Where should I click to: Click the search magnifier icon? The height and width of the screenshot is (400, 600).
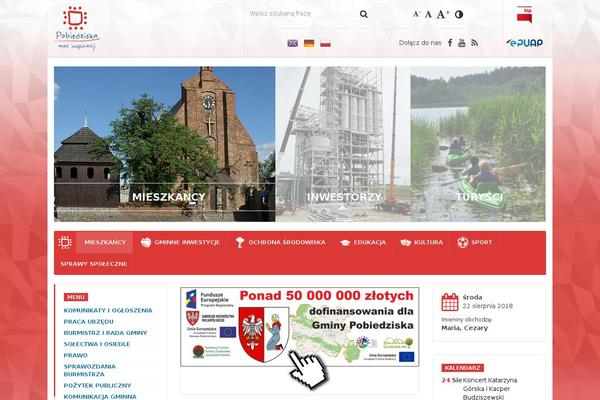(x=364, y=14)
